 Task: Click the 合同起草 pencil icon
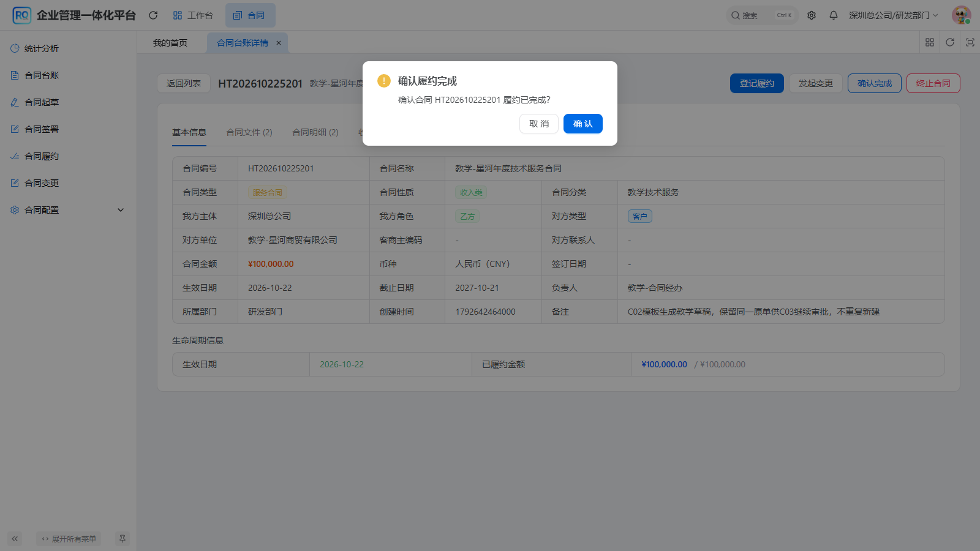pyautogui.click(x=15, y=102)
